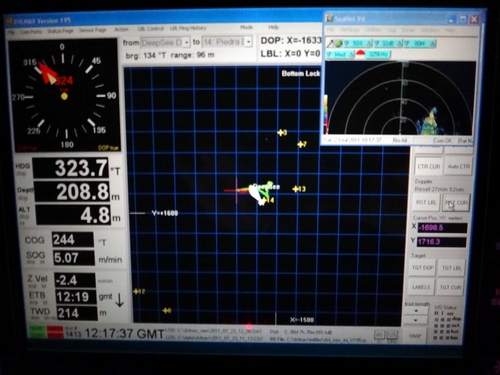Click the TGT DOP button
Image resolution: width=500 pixels, height=375 pixels.
coord(423,268)
